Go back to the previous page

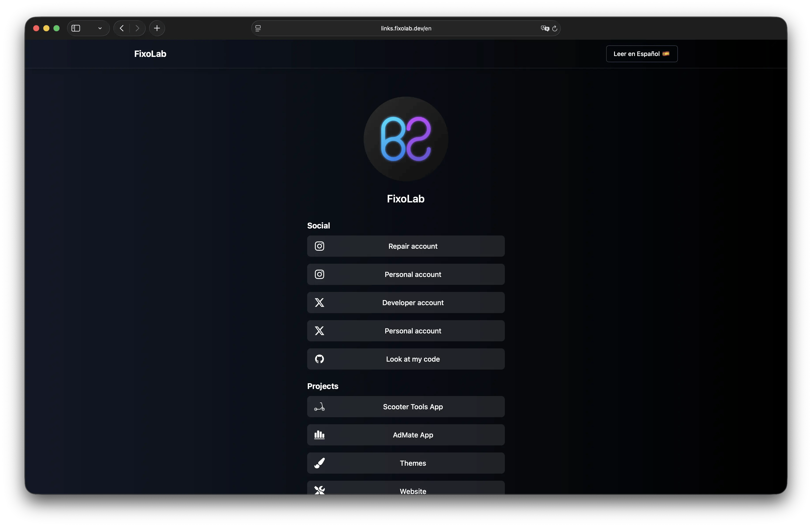click(x=122, y=28)
